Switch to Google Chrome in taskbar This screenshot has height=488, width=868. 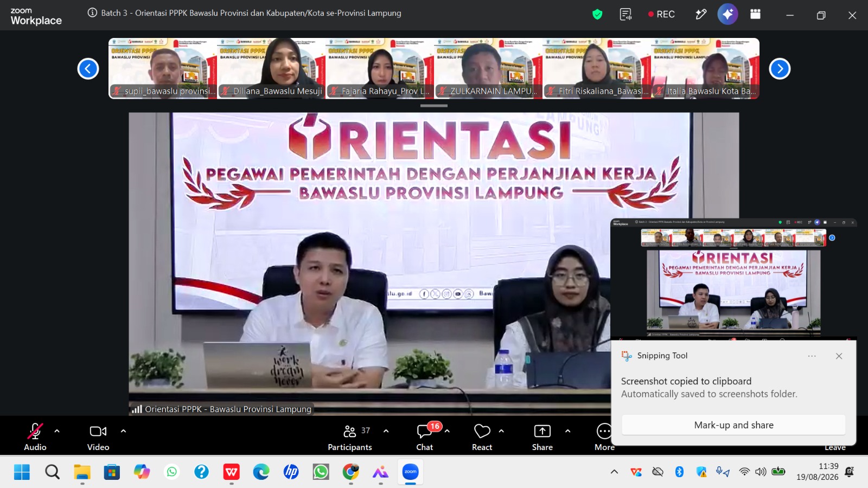pos(350,472)
